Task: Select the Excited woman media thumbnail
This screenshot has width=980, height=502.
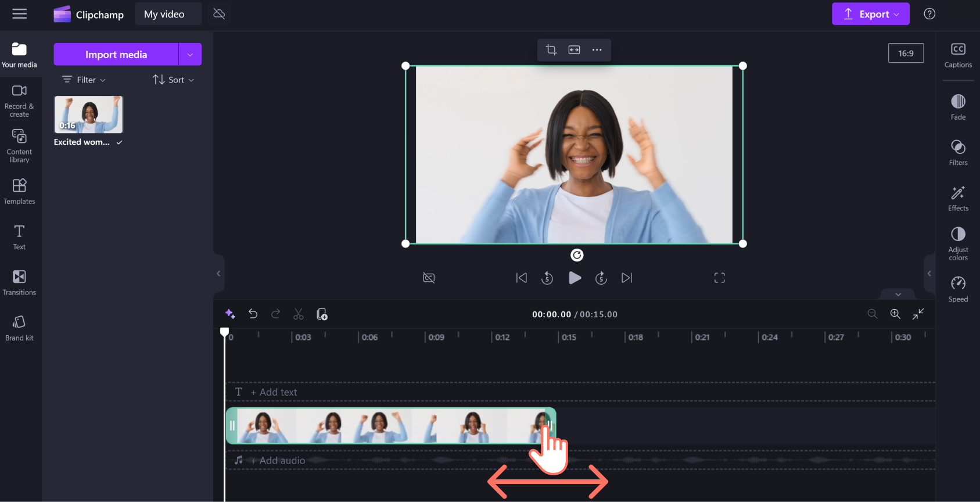Action: tap(88, 114)
